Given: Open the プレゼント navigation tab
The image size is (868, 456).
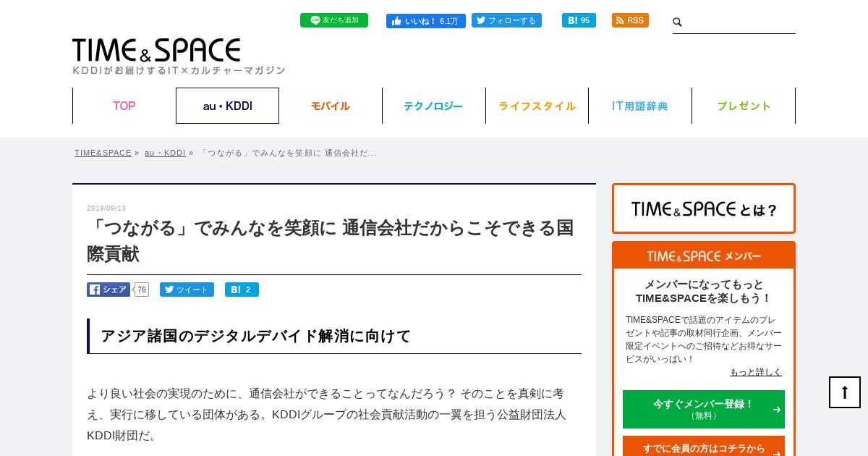Looking at the screenshot, I should point(744,106).
